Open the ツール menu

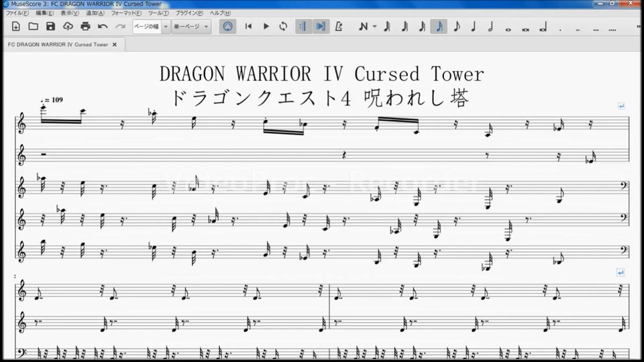click(158, 13)
